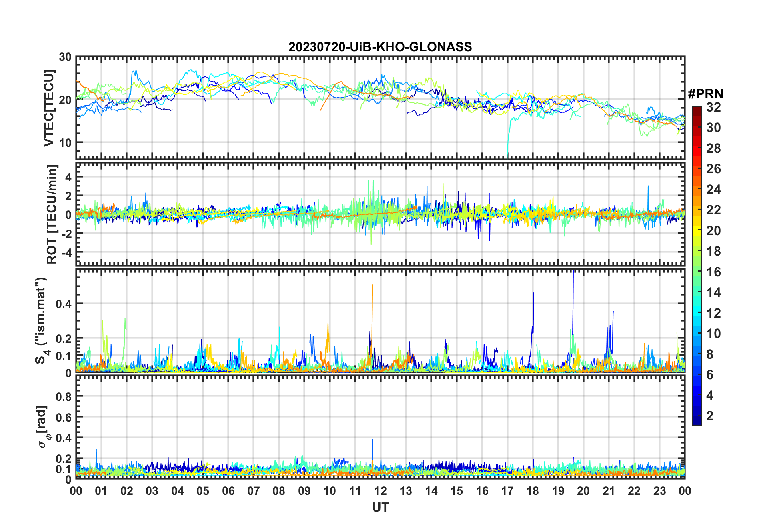Screen dimensions: 761x532
Task: Click S4 panel y-tick 0.1
Action: [64, 356]
